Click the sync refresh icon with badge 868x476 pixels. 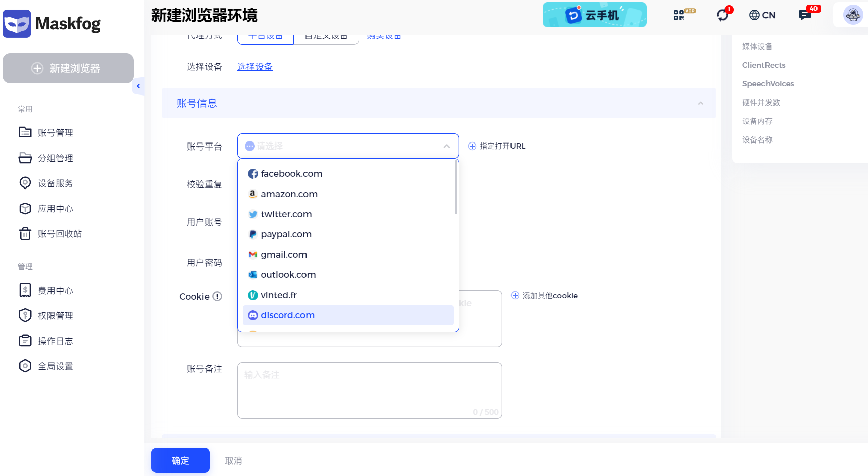point(723,15)
